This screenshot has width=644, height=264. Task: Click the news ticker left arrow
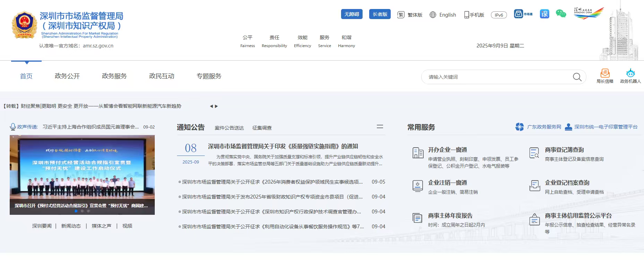(x=211, y=106)
